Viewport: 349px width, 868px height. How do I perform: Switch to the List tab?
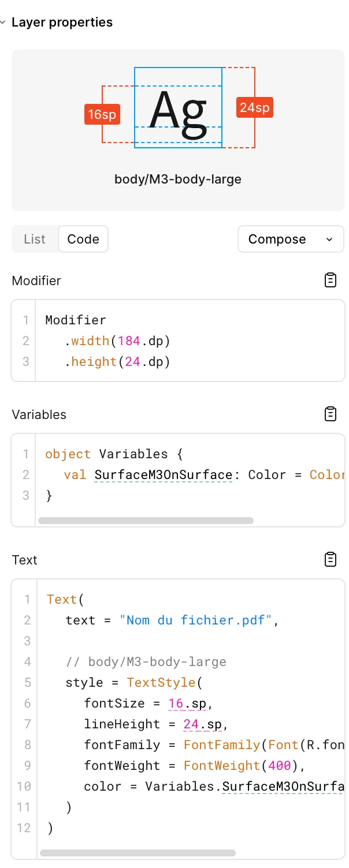pos(35,239)
